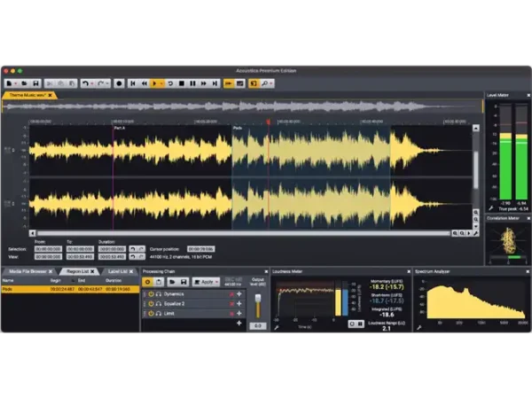Click the View From time field
The width and height of the screenshot is (532, 399).
pyautogui.click(x=48, y=257)
